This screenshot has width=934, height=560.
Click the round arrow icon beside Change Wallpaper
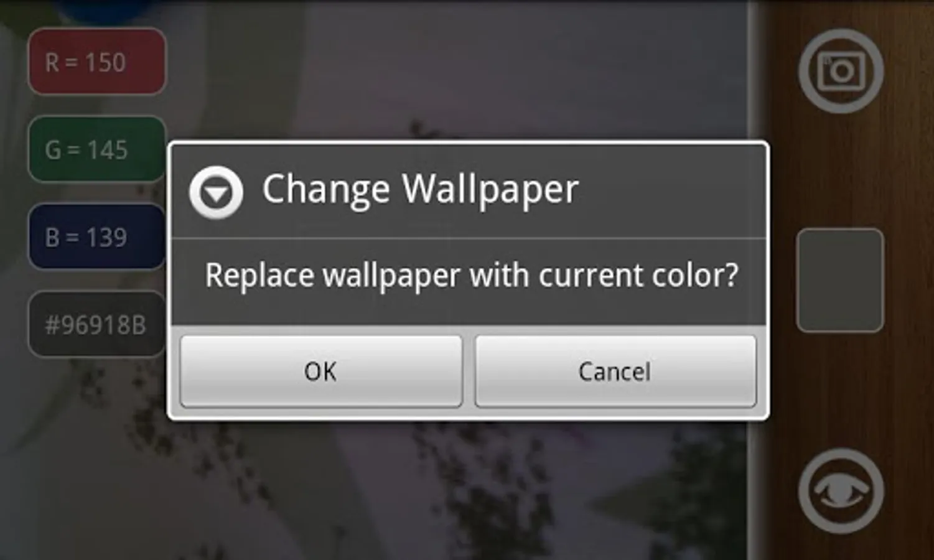coord(216,192)
